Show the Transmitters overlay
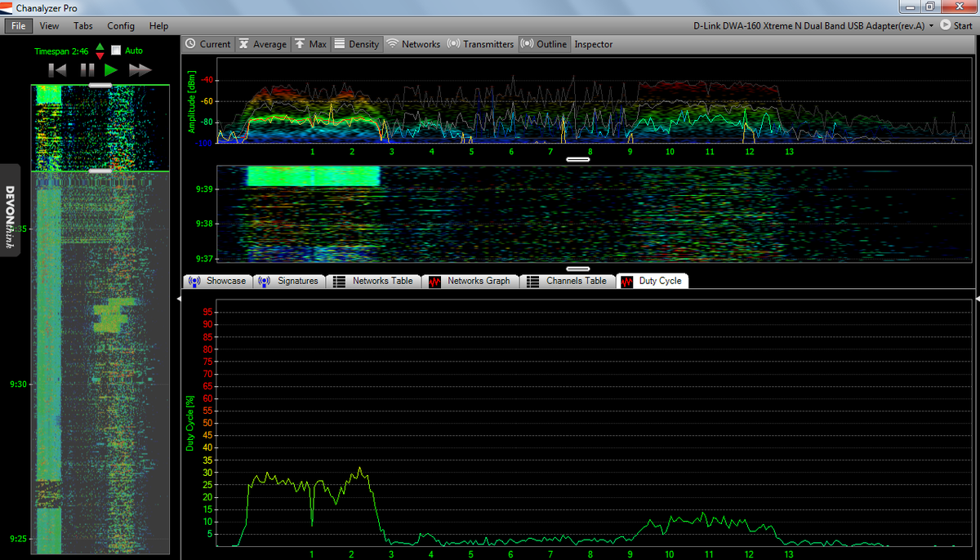Viewport: 980px width, 560px height. coord(480,44)
